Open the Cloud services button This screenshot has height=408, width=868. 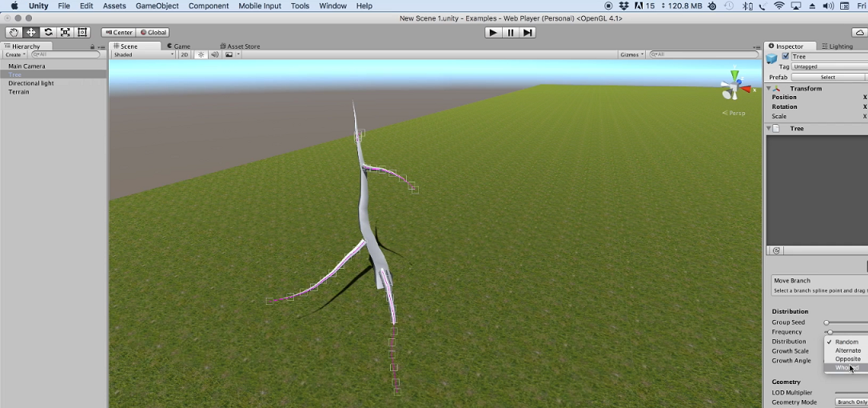coord(860,33)
